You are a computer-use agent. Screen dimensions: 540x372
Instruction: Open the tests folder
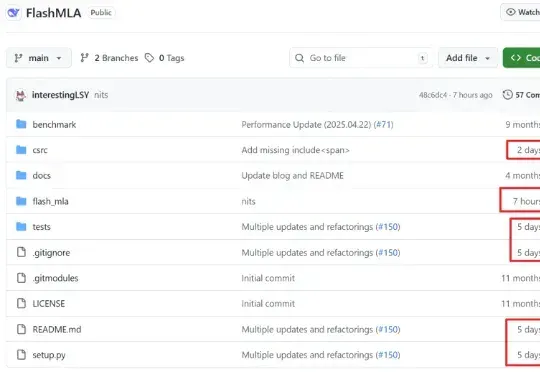[42, 227]
